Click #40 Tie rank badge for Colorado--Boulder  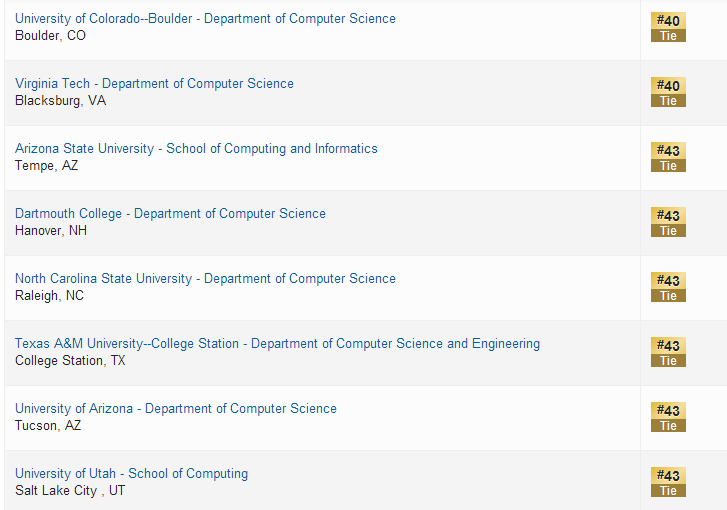[668, 27]
